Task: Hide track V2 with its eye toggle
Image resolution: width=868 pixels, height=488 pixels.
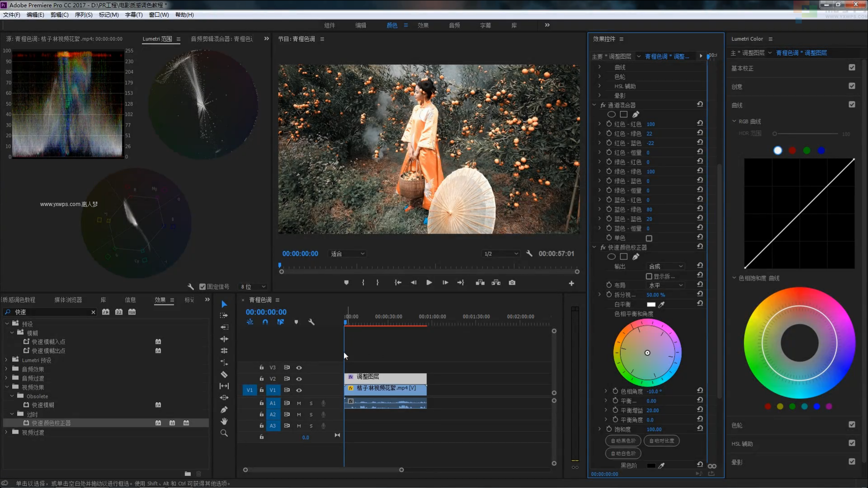Action: (299, 379)
